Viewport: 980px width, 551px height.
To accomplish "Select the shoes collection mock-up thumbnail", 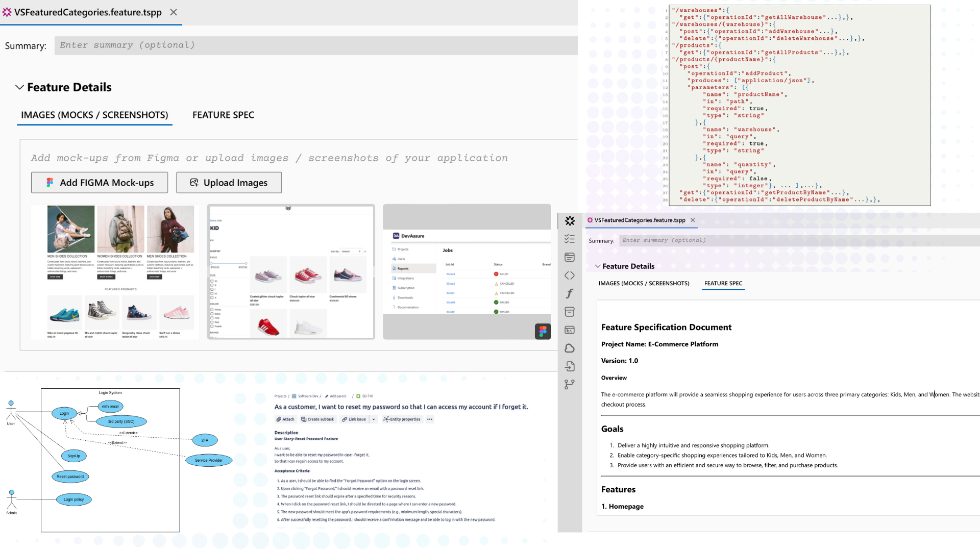I will (x=115, y=272).
